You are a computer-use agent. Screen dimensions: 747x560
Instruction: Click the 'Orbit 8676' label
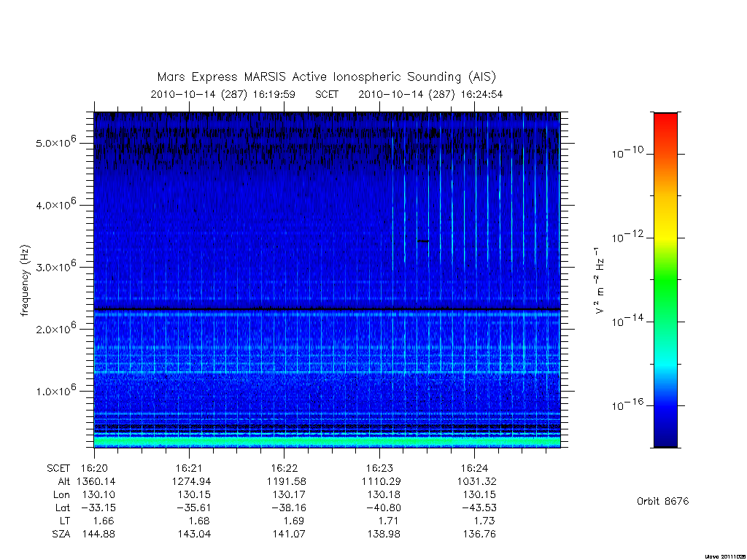(x=662, y=502)
